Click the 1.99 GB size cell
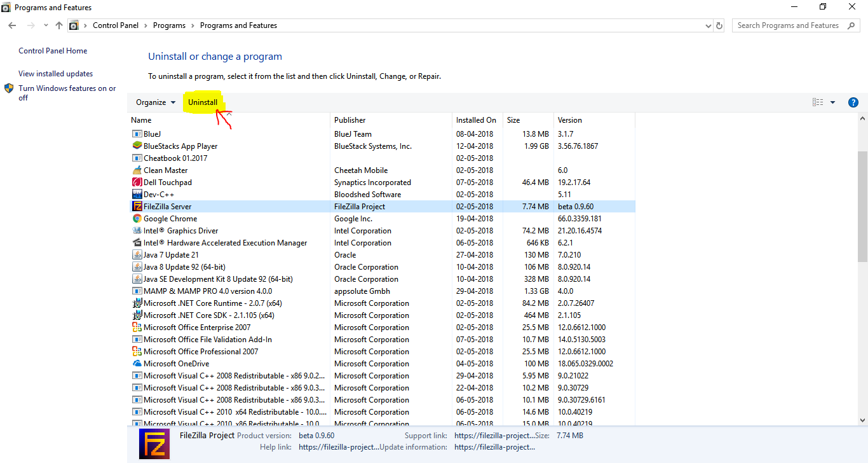 click(536, 146)
